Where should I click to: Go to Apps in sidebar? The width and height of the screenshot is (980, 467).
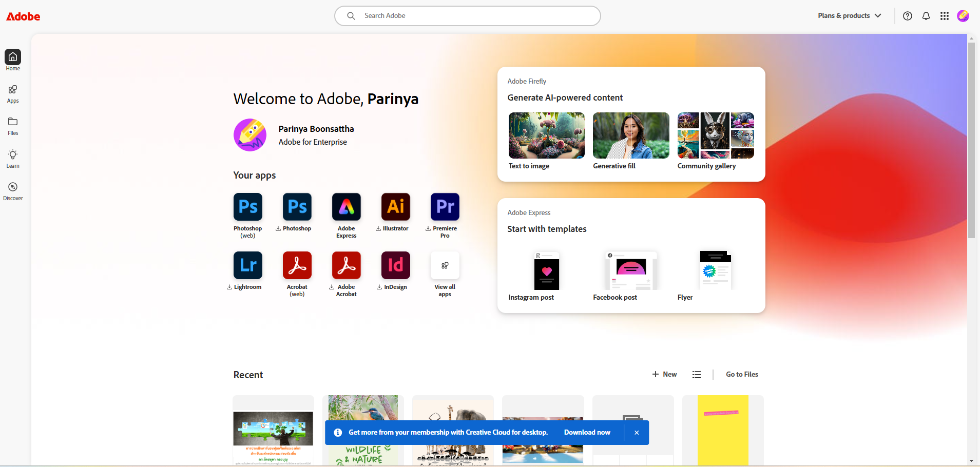pos(13,94)
